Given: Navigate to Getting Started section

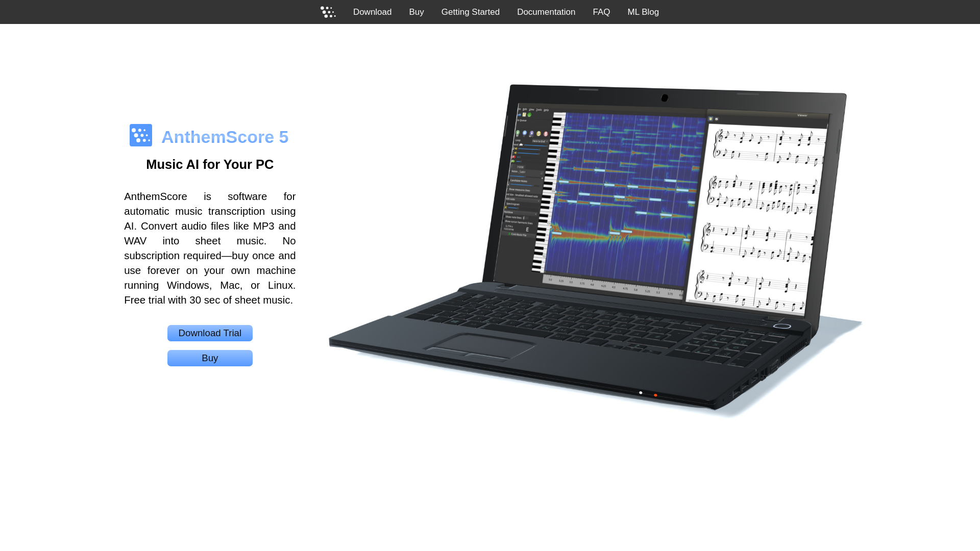Looking at the screenshot, I should pos(471,11).
